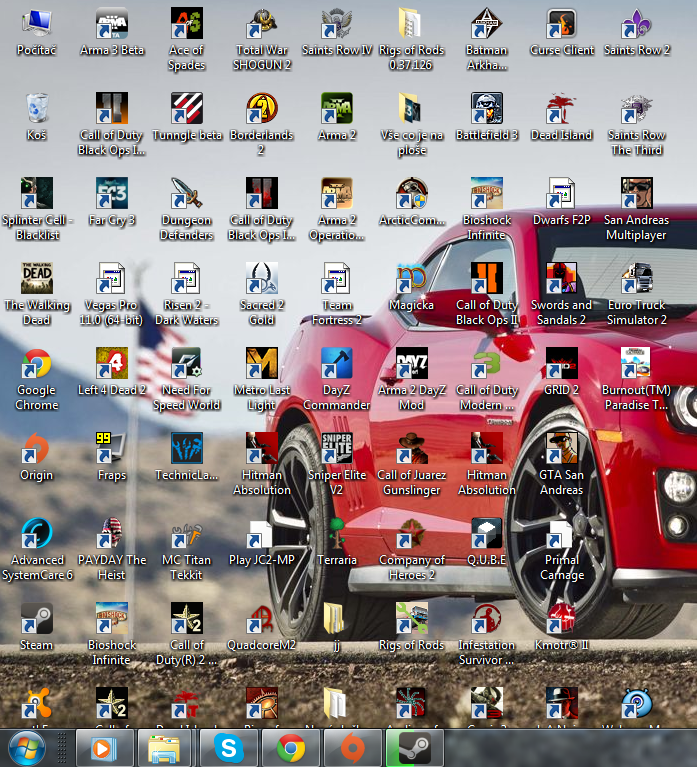Switch to Steam in the taskbar
This screenshot has height=767, width=697.
(x=412, y=747)
